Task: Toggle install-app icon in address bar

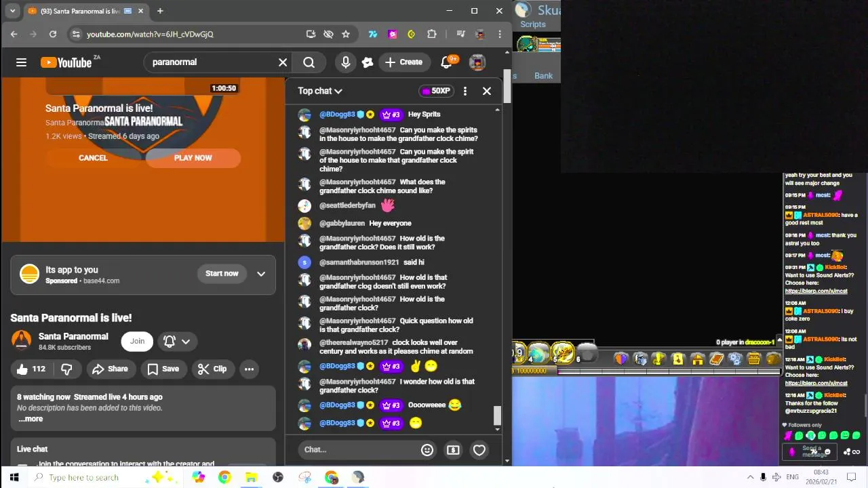Action: pos(311,34)
